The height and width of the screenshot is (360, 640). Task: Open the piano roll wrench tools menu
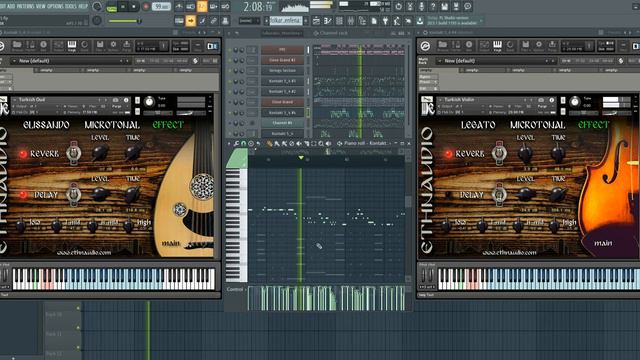(236, 144)
